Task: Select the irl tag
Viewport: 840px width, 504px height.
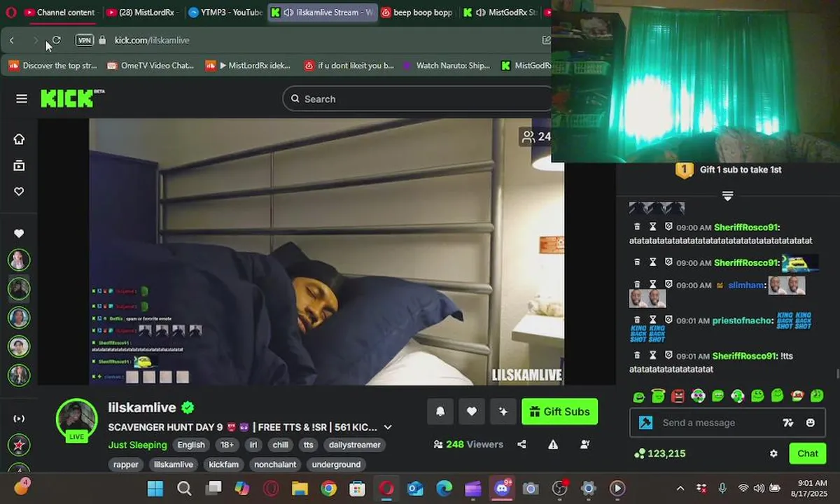Action: pyautogui.click(x=253, y=444)
